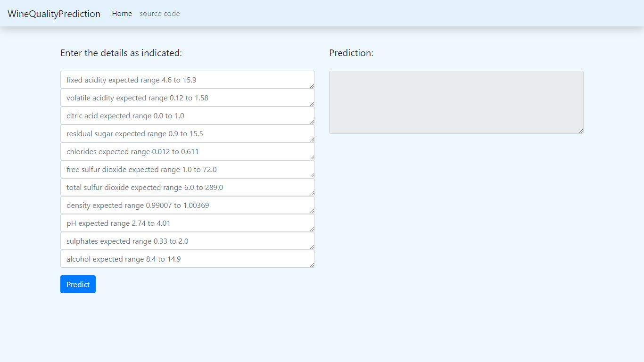Open the Home nav item

[x=122, y=14]
